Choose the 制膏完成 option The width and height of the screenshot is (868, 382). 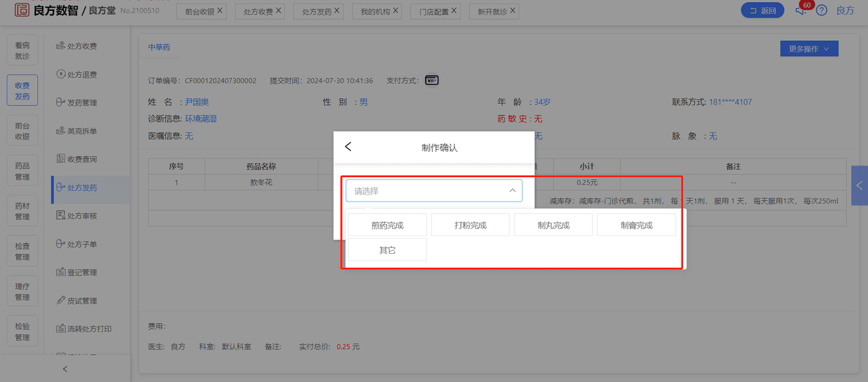636,225
